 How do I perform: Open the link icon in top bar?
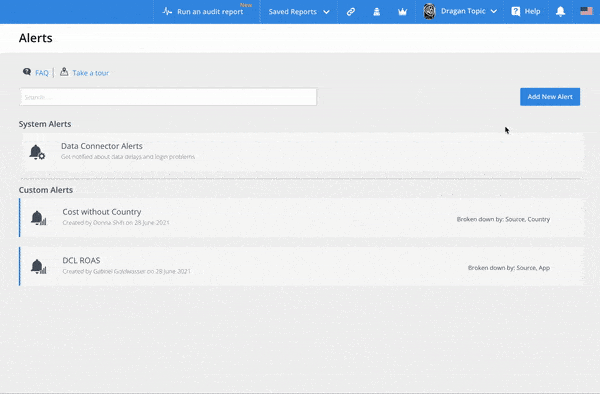coord(351,11)
